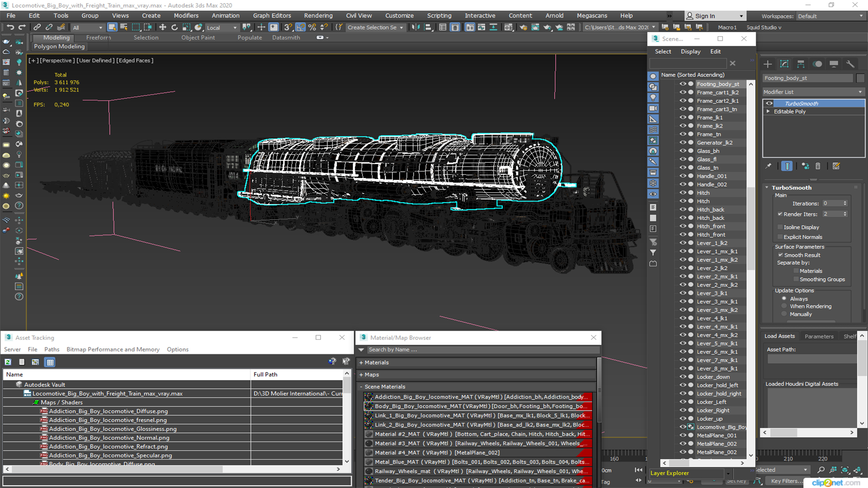This screenshot has width=868, height=488.
Task: Refresh the Asset Tracking list
Action: pos(8,362)
